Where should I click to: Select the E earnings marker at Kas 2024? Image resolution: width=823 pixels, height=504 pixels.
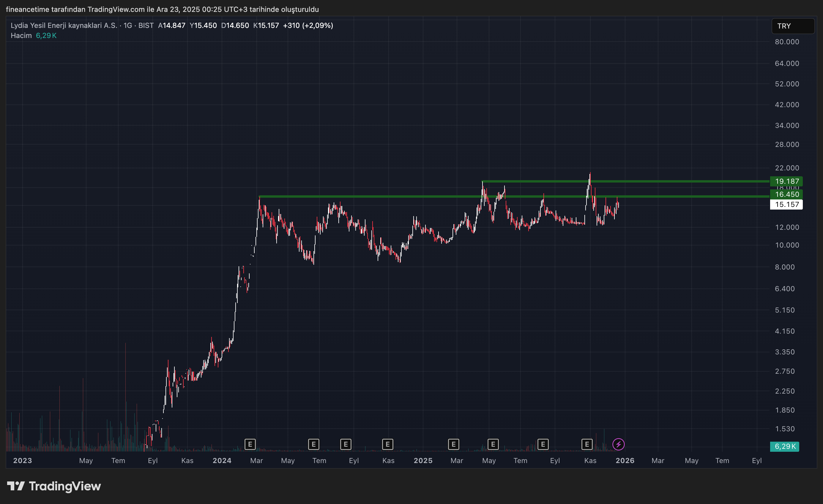pos(387,444)
